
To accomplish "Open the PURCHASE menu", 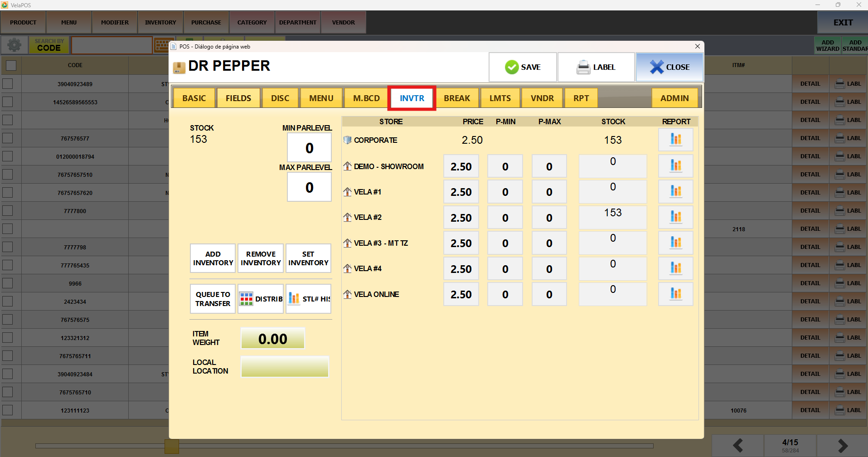I will click(x=206, y=22).
